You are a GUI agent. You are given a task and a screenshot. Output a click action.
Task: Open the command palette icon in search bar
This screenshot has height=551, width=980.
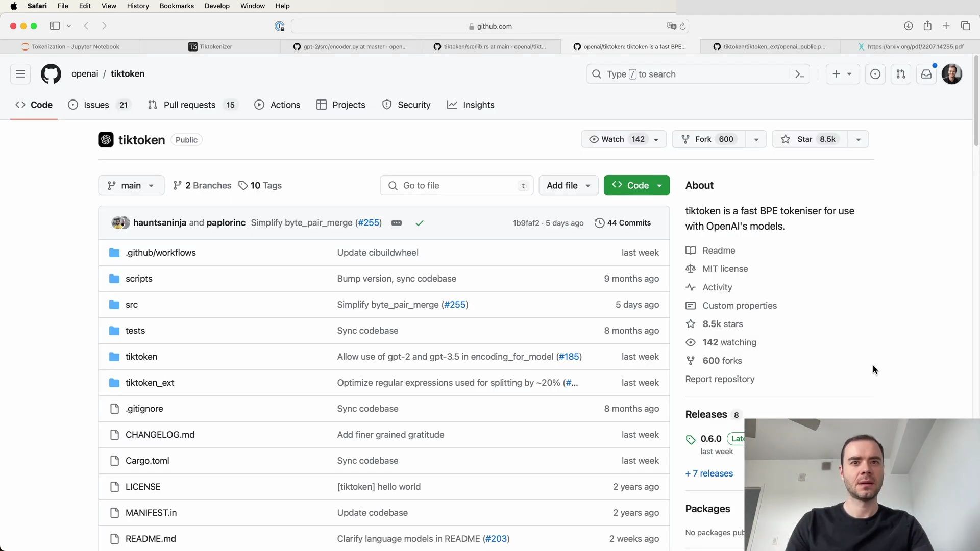pos(800,74)
